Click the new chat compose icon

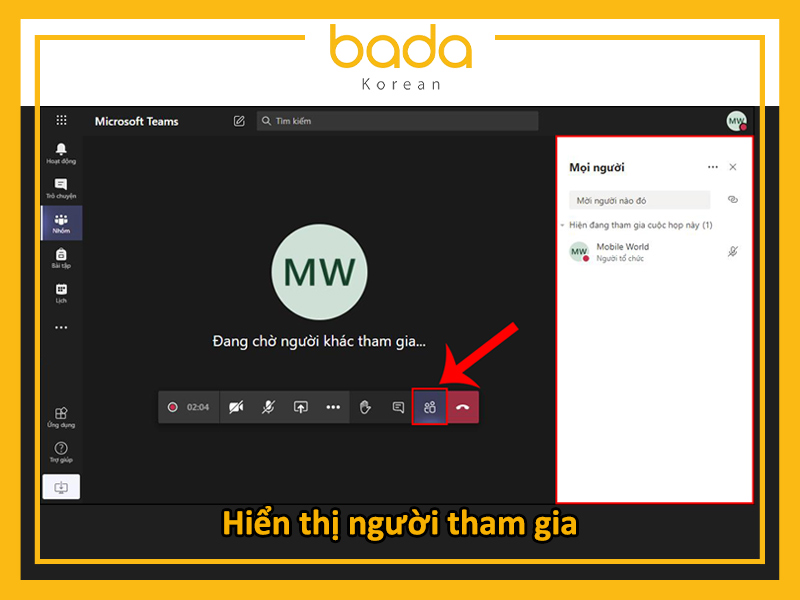point(239,121)
